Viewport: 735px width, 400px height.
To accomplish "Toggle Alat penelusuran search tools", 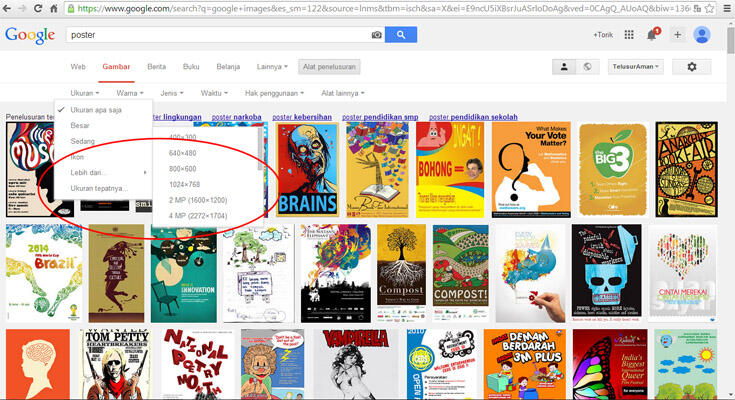I will [x=329, y=67].
